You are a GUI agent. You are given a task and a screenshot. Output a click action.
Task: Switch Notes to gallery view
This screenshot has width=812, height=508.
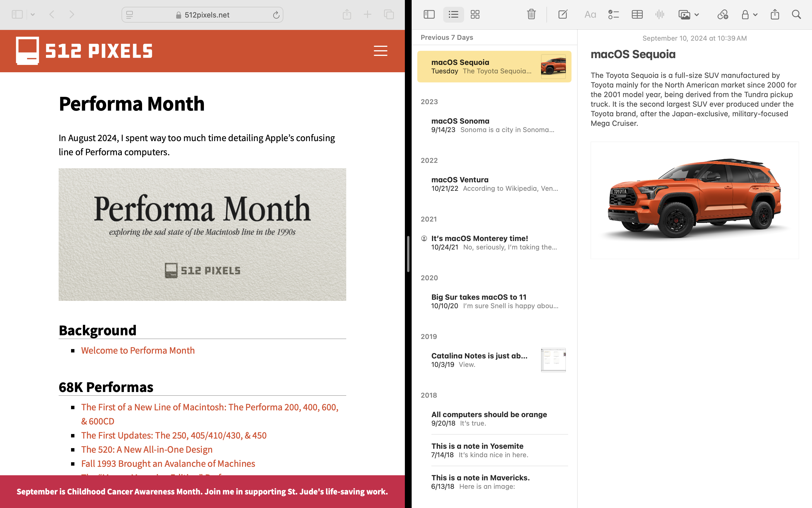click(x=475, y=14)
